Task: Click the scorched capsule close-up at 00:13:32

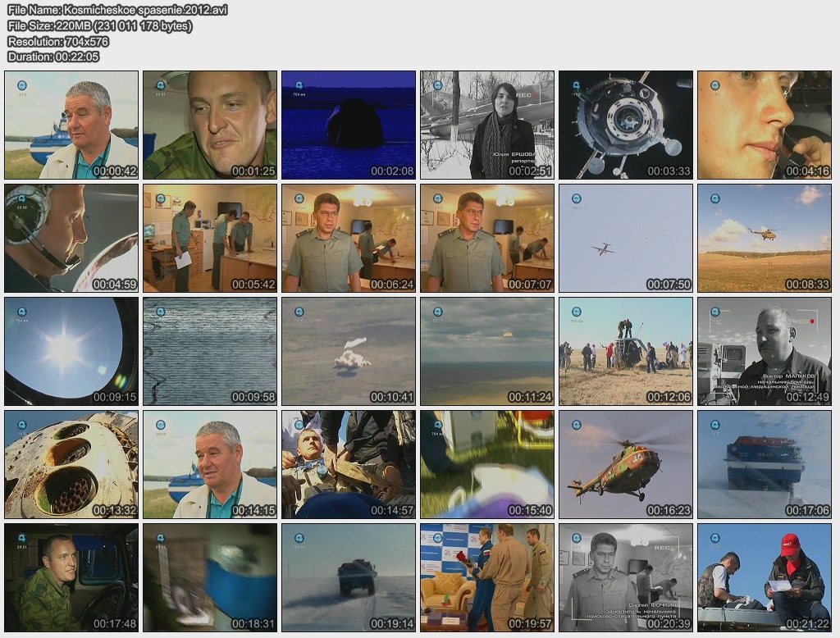Action: (x=71, y=464)
